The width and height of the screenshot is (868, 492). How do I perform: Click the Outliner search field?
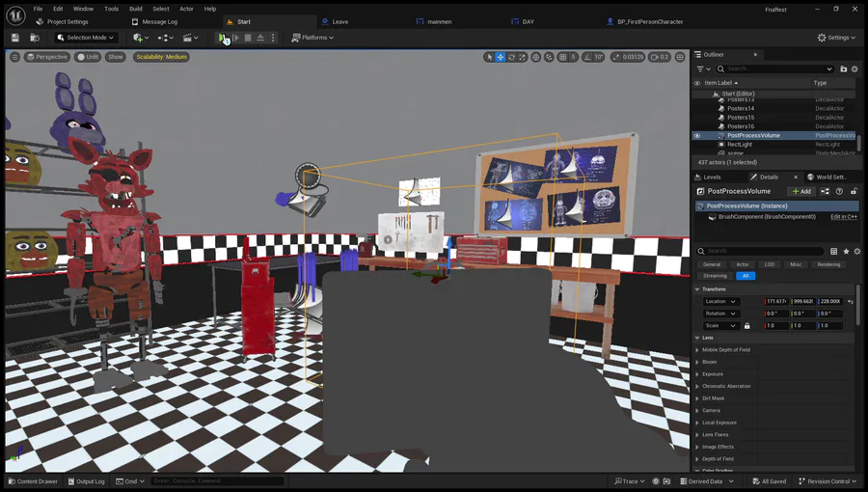click(x=774, y=69)
